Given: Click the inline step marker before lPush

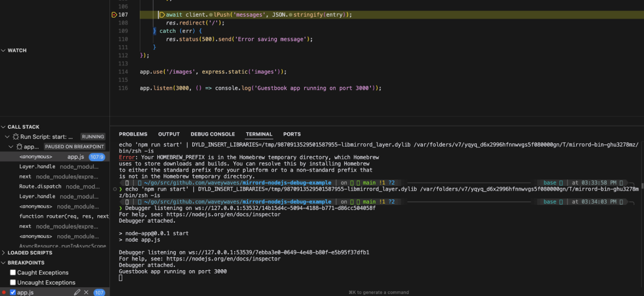Looking at the screenshot, I should (211, 15).
